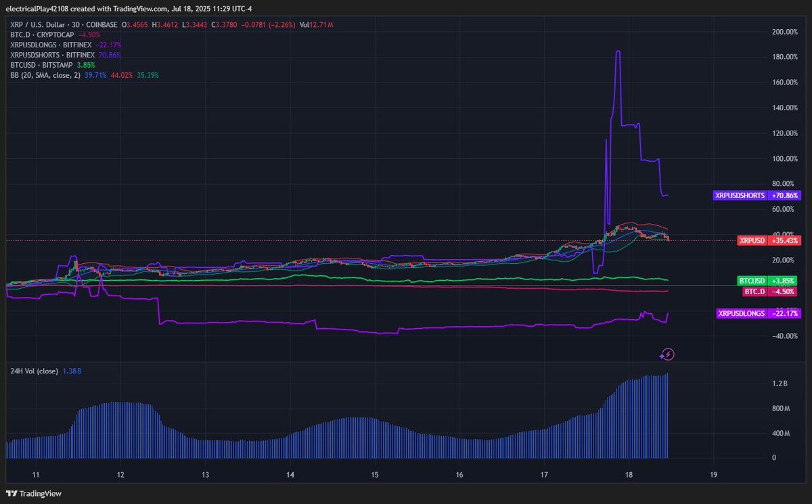812x504 pixels.
Task: Click date 19 on the time axis
Action: 714,474
